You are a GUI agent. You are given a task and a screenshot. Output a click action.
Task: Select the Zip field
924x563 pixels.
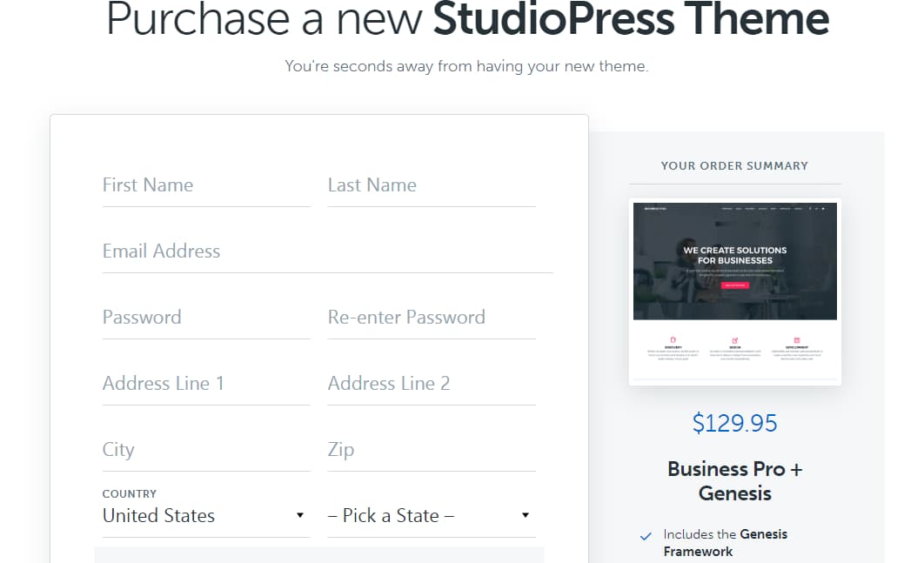tap(432, 449)
